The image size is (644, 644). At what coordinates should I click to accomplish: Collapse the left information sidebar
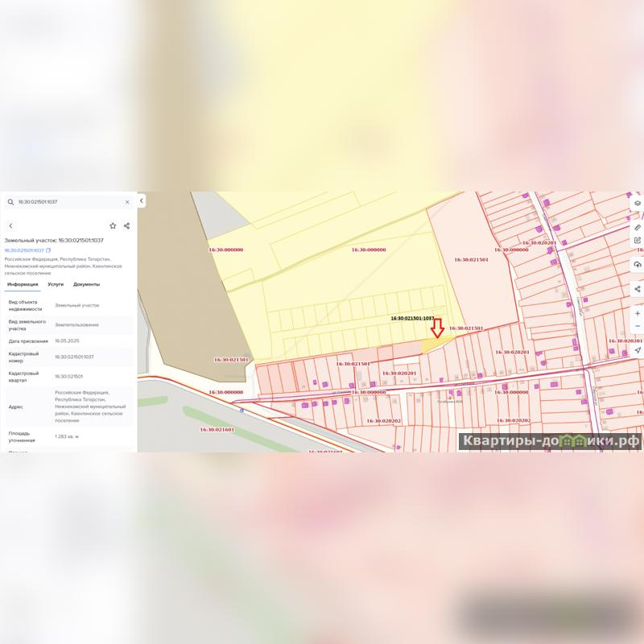(142, 201)
